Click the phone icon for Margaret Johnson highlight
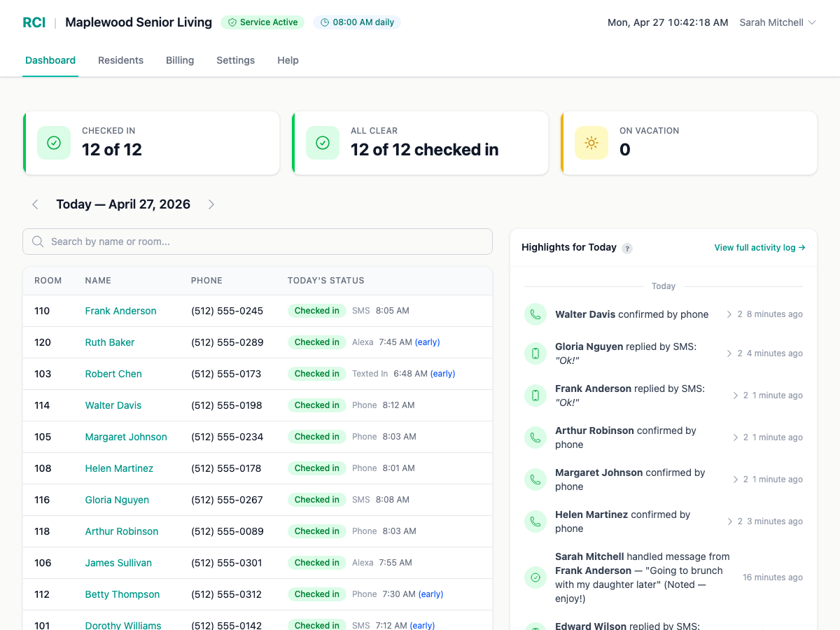This screenshot has width=840, height=630. point(535,479)
